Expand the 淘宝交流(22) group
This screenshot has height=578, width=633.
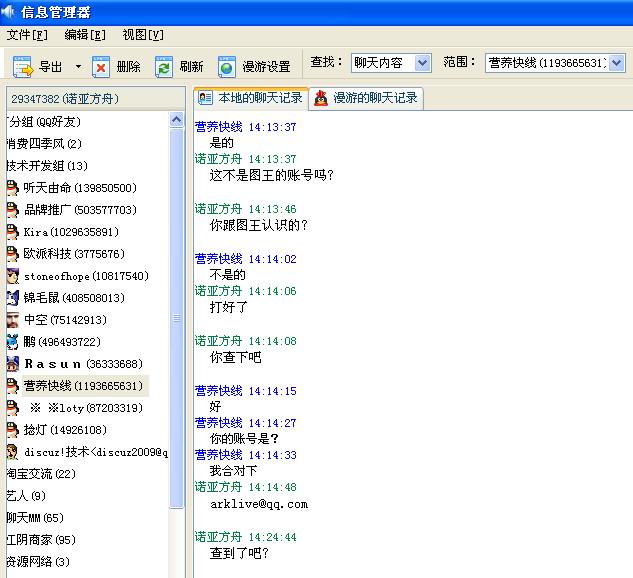(41, 474)
